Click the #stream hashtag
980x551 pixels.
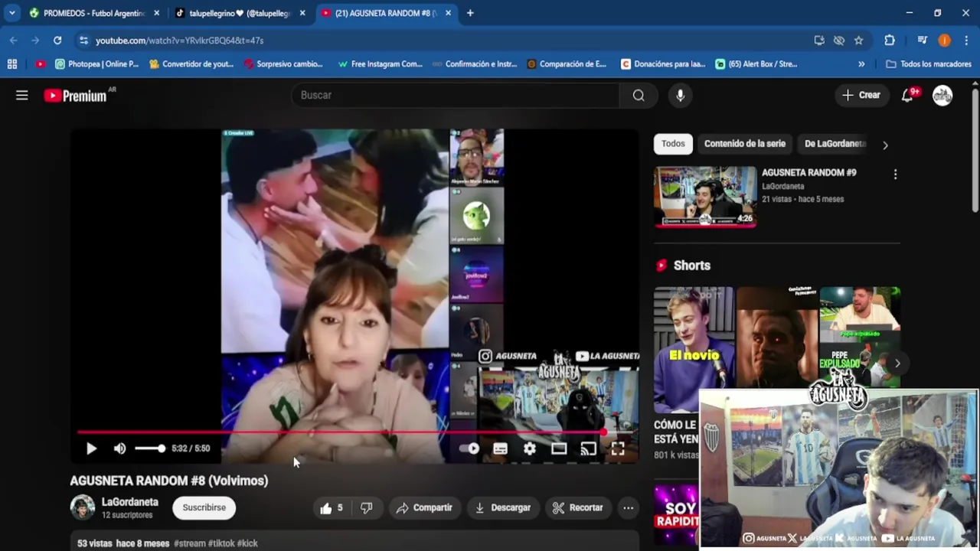190,543
